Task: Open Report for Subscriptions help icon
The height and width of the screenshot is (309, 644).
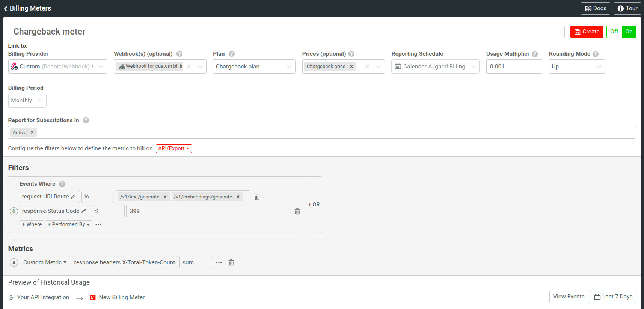Action: pos(86,120)
